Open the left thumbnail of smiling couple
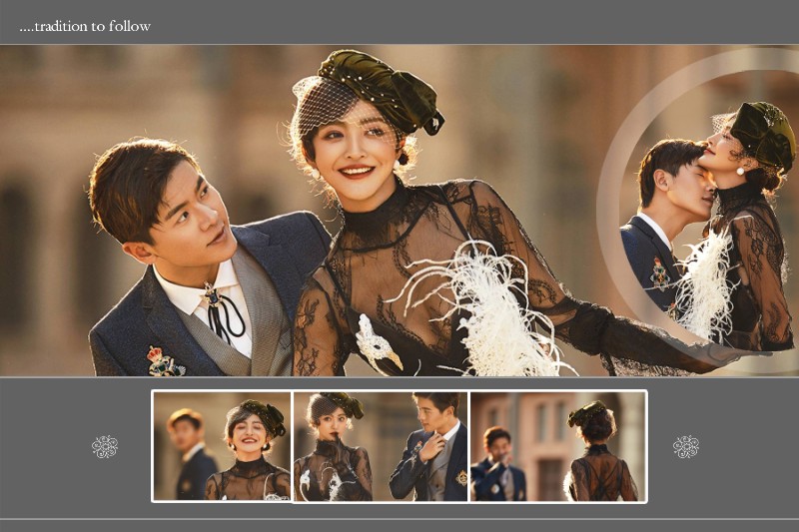Screen dimensions: 799x532 (222, 446)
